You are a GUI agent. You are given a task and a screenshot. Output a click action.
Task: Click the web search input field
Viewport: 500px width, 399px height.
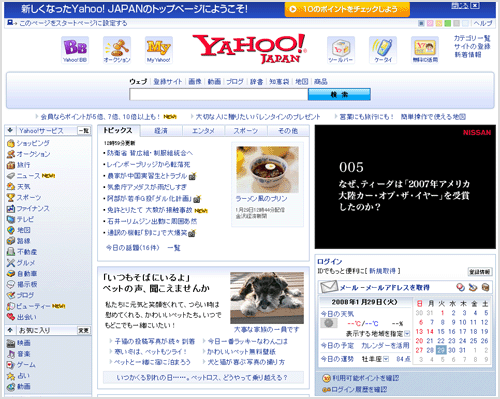point(219,94)
